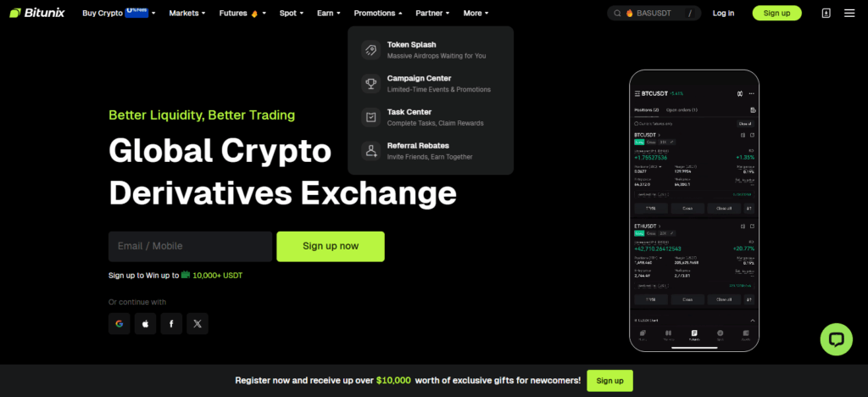
Task: Expand the Futures dropdown
Action: click(242, 13)
